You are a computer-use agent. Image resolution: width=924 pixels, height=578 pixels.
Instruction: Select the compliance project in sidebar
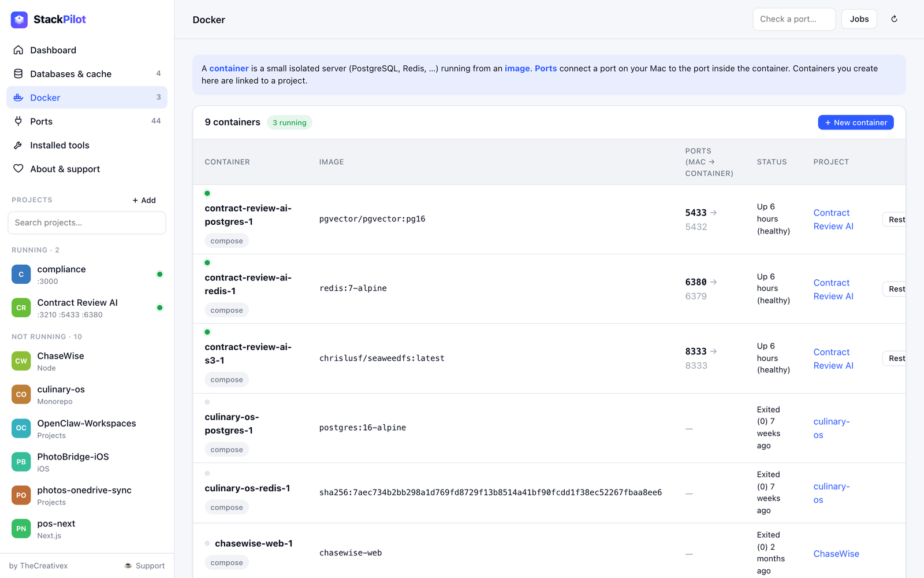coord(87,275)
